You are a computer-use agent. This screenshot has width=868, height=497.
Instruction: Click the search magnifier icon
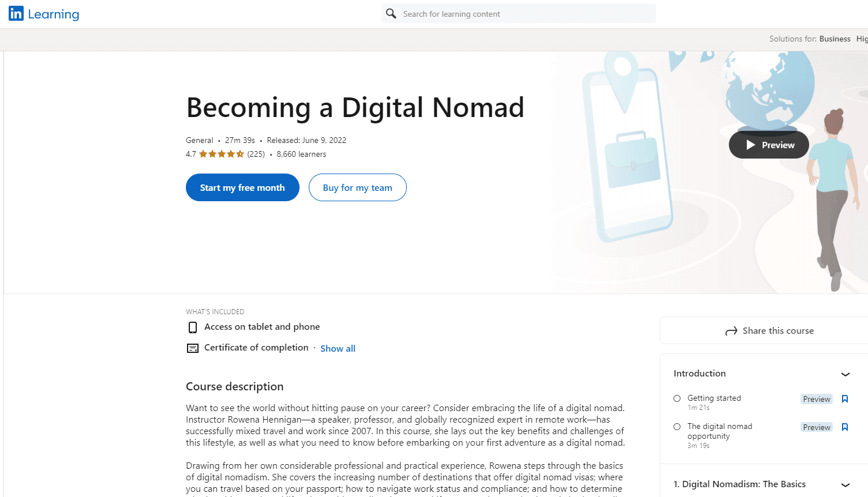pos(391,13)
